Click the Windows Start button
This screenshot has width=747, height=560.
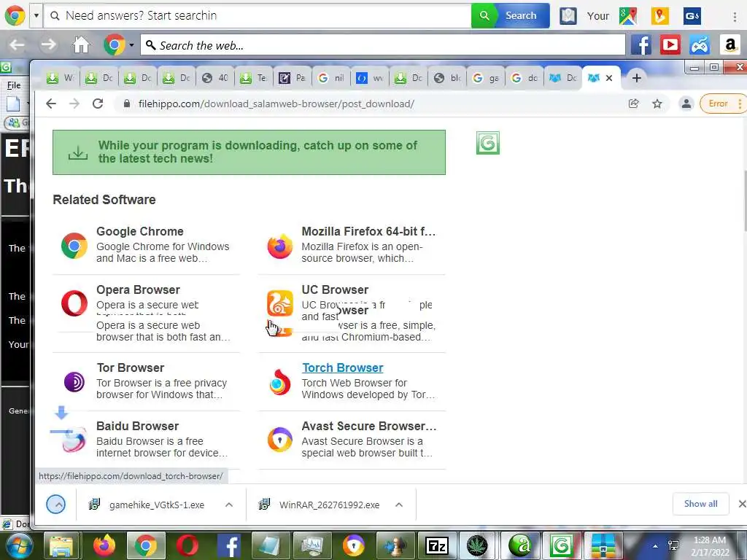[x=18, y=546]
